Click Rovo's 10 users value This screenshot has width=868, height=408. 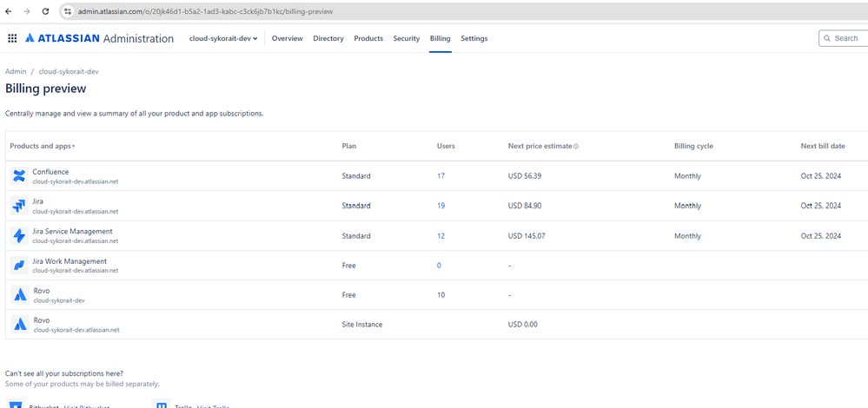point(441,295)
